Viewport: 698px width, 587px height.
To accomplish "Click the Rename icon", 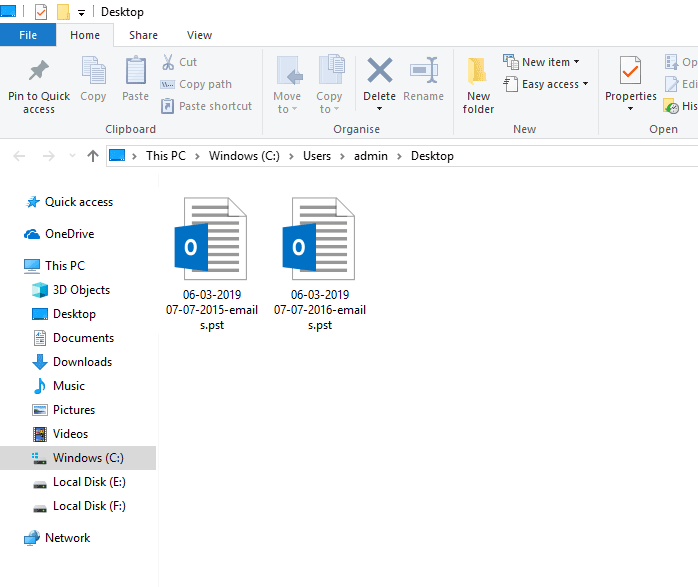I will (424, 70).
